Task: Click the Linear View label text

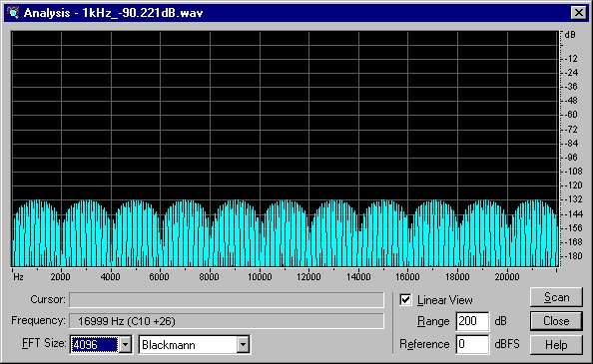Action: [445, 300]
